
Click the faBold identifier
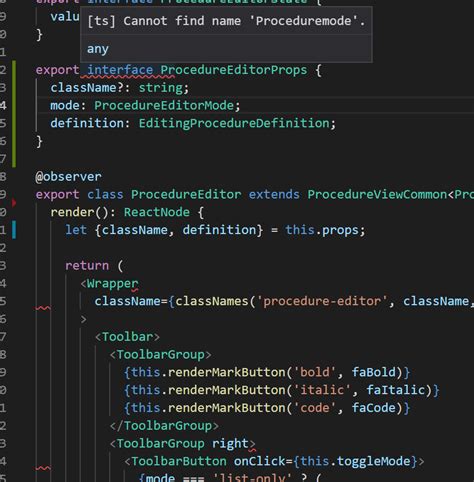373,372
